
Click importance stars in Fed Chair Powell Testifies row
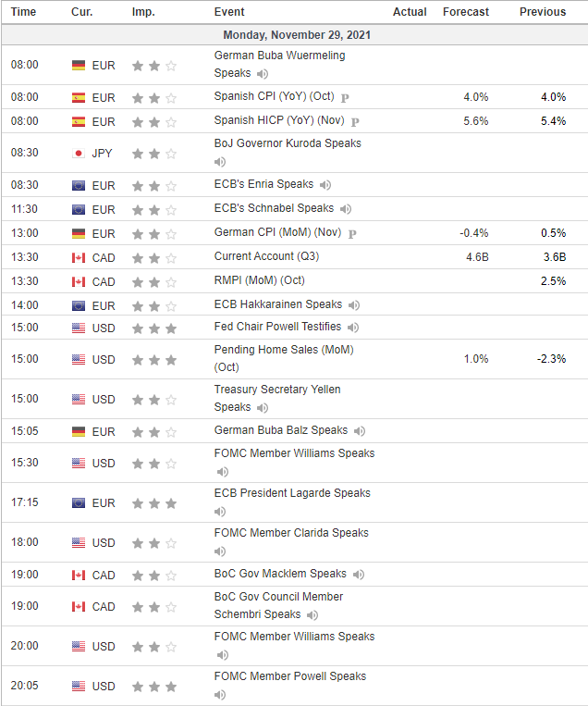(153, 328)
